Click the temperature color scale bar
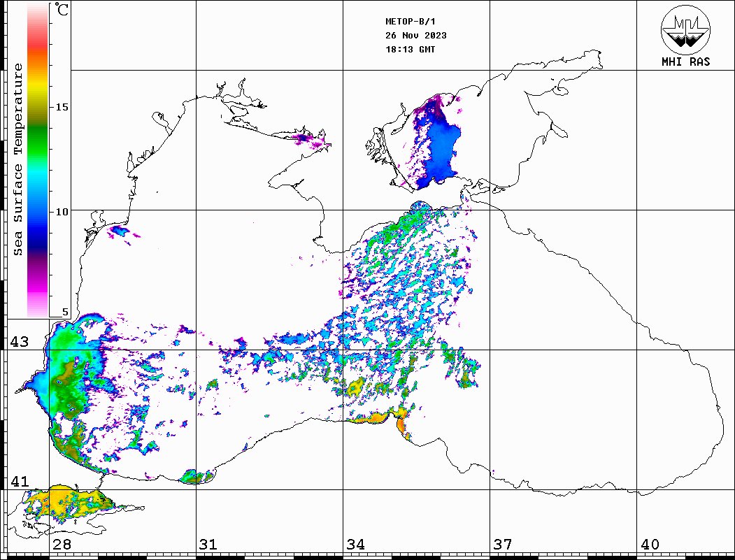This screenshot has height=560, width=735. [38, 161]
